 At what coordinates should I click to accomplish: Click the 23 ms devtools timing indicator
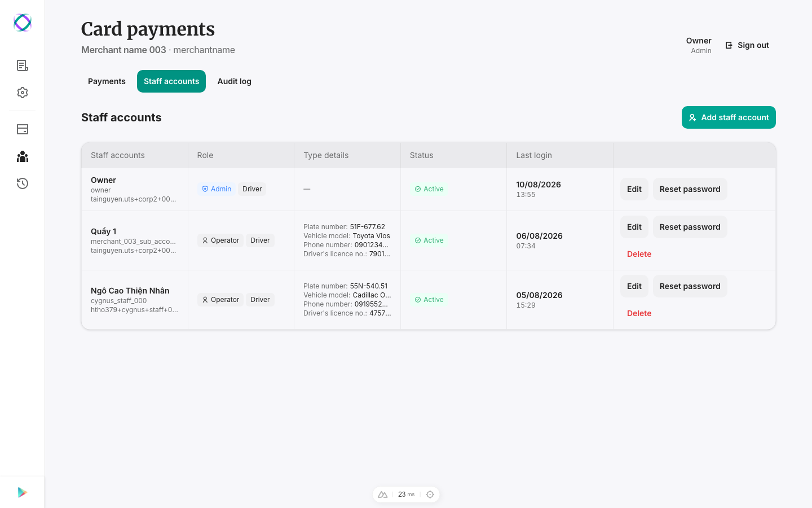point(406,494)
